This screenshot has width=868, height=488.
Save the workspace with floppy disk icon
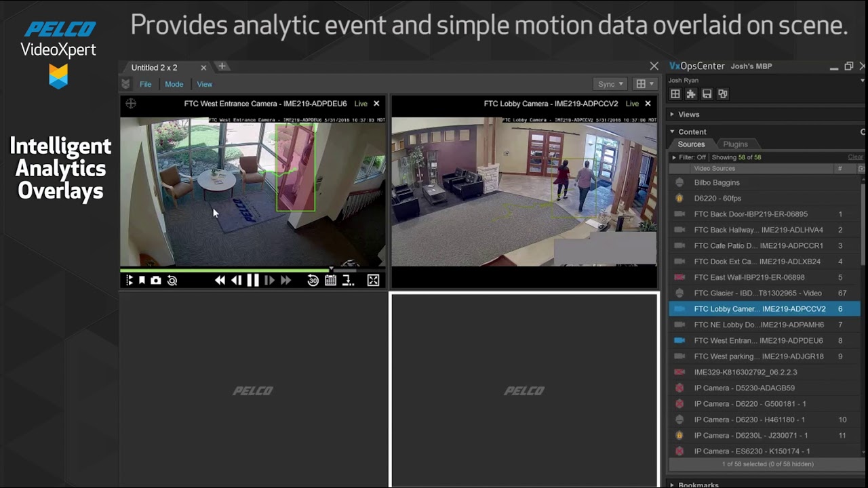(x=707, y=94)
